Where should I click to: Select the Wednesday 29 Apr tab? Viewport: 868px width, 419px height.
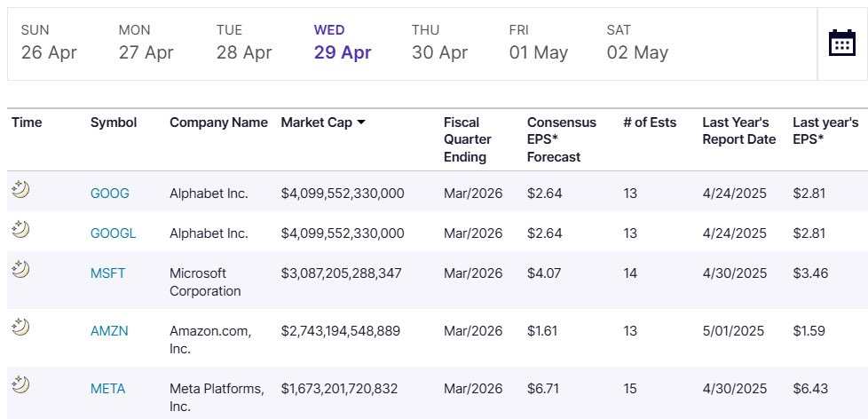click(343, 43)
